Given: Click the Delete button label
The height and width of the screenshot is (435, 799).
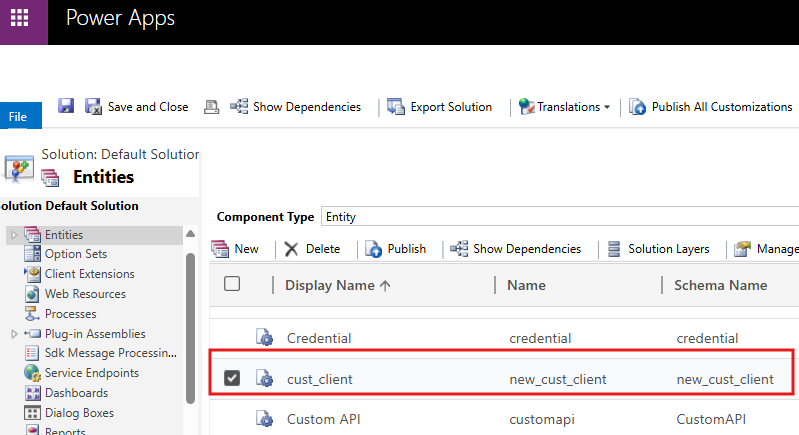Looking at the screenshot, I should (x=323, y=249).
